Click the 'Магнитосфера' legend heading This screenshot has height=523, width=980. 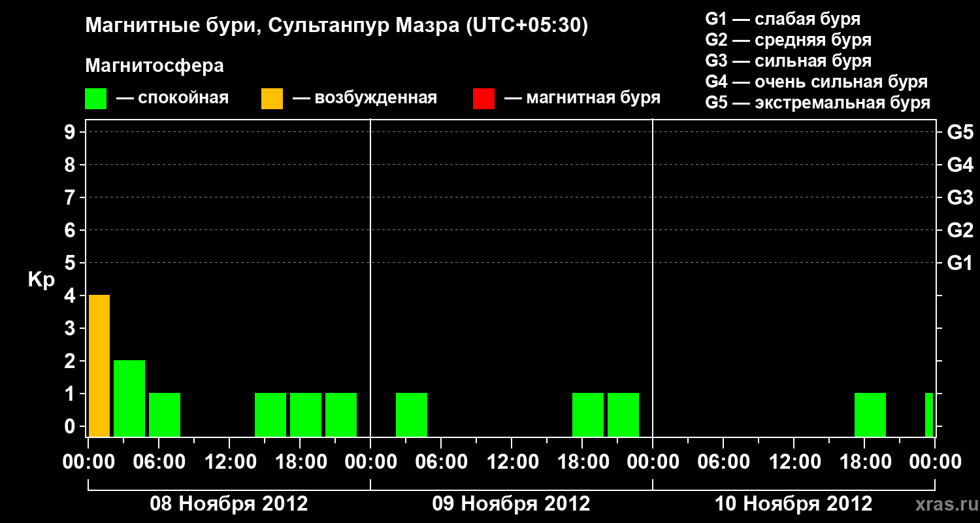pyautogui.click(x=154, y=66)
